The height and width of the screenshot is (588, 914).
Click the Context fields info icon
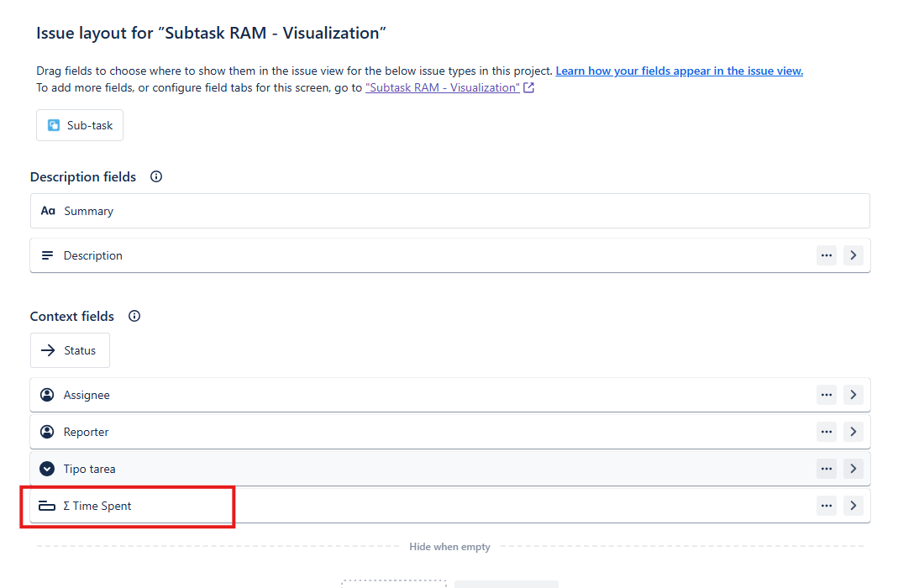pyautogui.click(x=134, y=316)
